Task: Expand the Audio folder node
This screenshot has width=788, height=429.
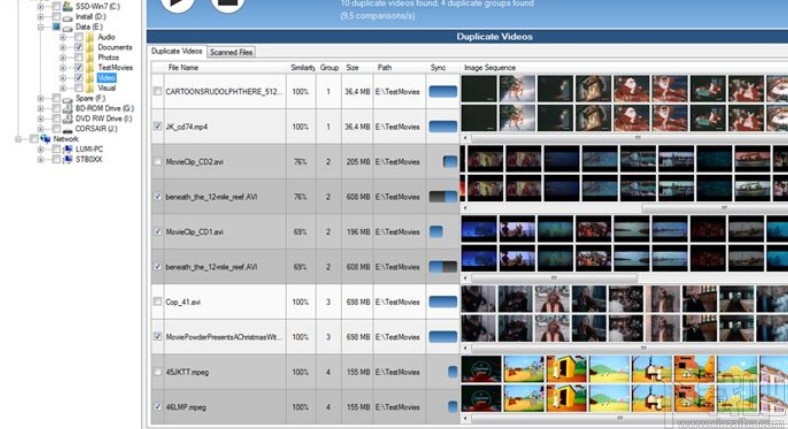Action: click(63, 37)
